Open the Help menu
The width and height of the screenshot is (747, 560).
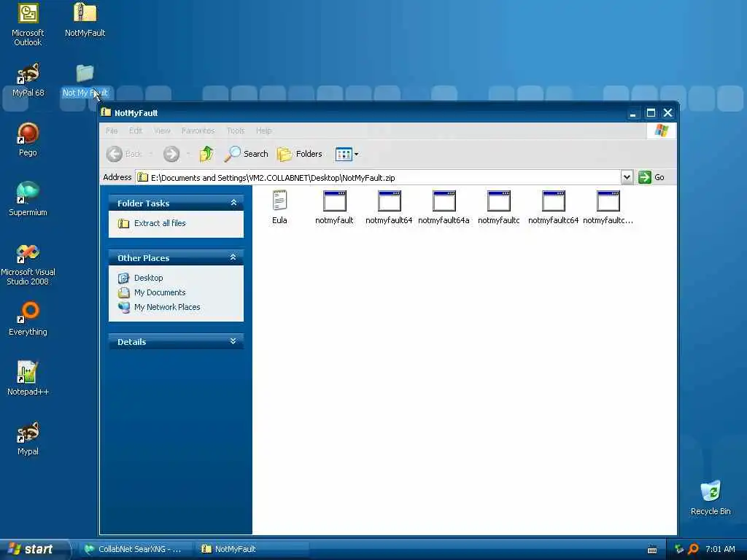tap(264, 131)
